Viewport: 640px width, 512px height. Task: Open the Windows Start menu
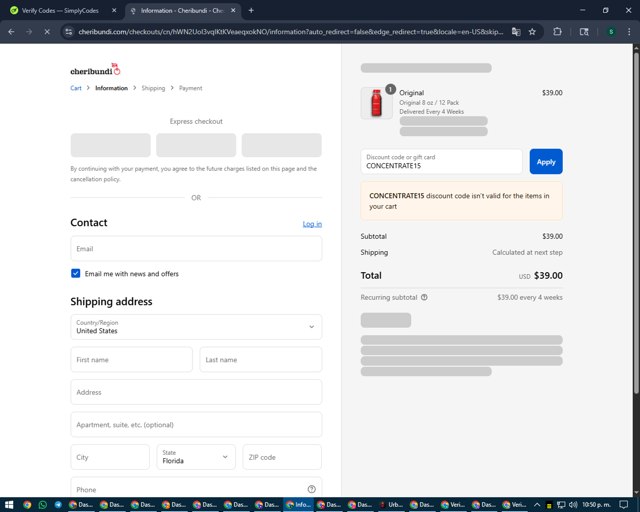coord(9,505)
